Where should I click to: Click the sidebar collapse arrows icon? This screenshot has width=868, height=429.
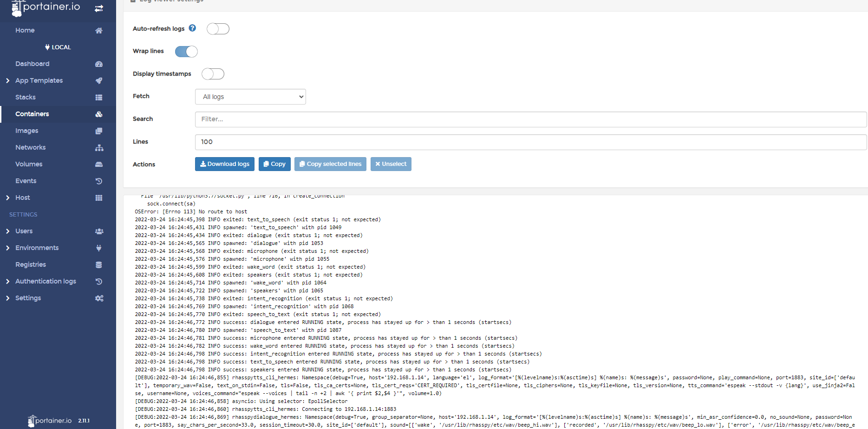[x=99, y=8]
